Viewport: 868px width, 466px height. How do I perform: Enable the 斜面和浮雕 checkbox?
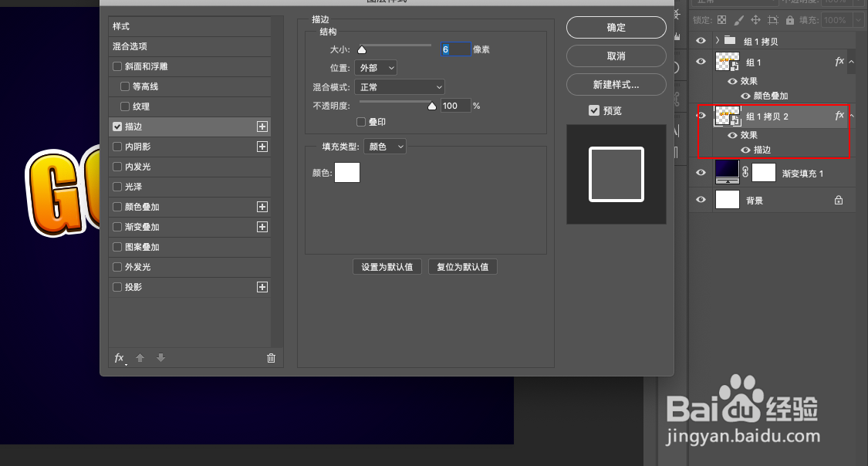(117, 66)
